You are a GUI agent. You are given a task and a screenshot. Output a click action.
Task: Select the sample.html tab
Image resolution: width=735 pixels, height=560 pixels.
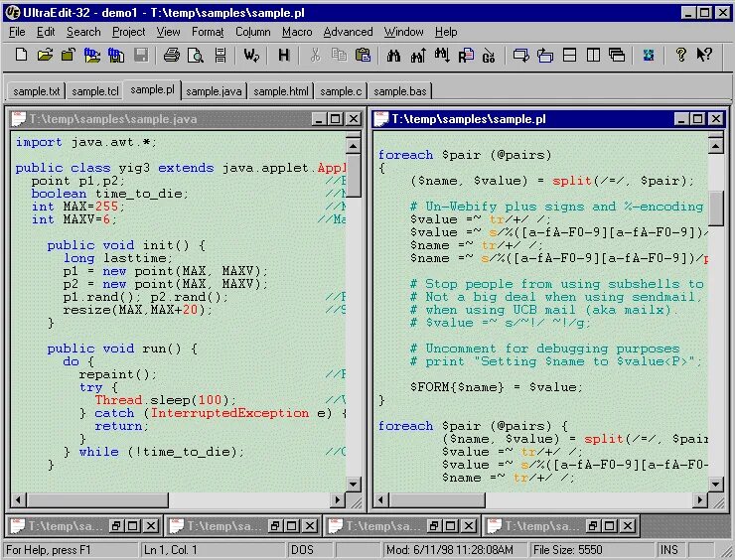(x=281, y=91)
